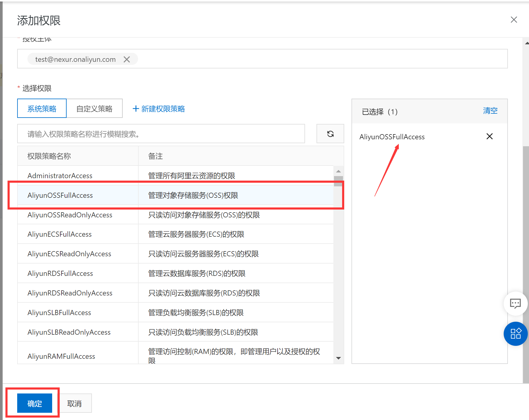Click the refresh policy list icon

click(x=330, y=134)
